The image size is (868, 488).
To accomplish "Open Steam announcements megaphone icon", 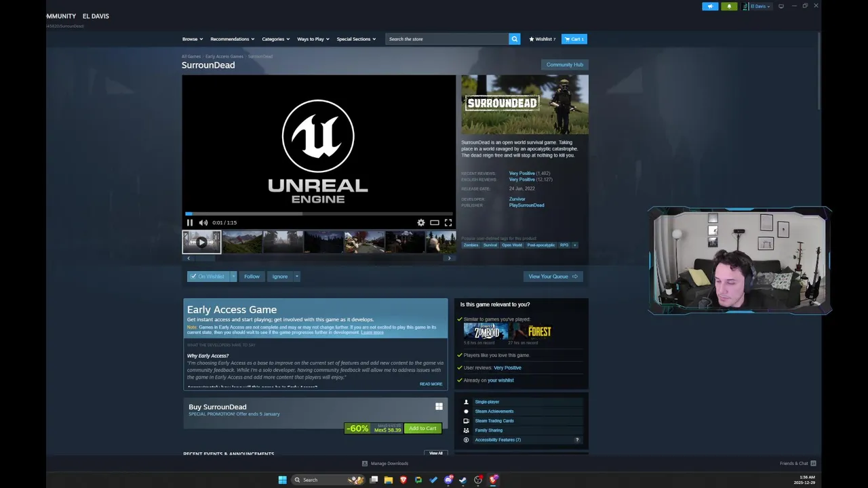I will [710, 6].
